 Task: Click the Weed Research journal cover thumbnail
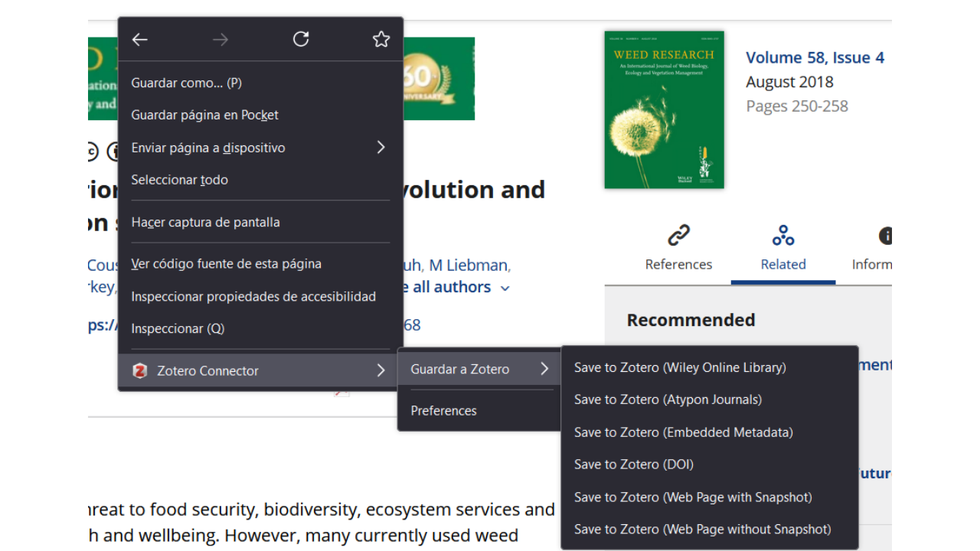664,109
